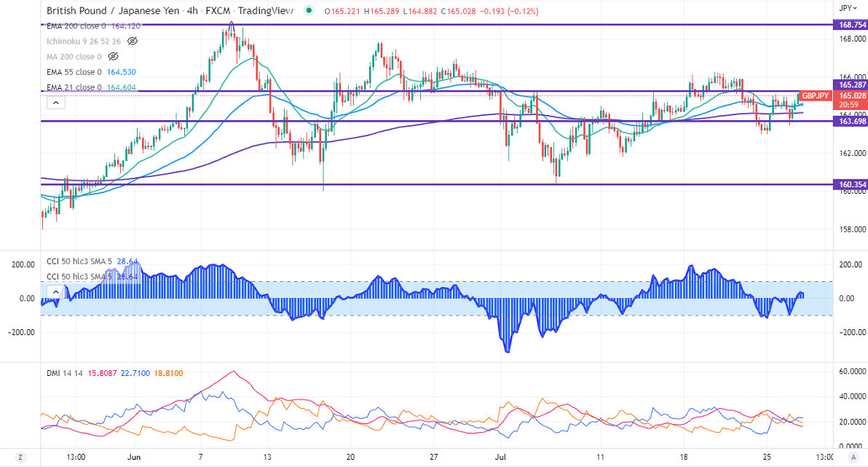Click the Jul label on time axis
868x467 pixels.
(x=500, y=457)
